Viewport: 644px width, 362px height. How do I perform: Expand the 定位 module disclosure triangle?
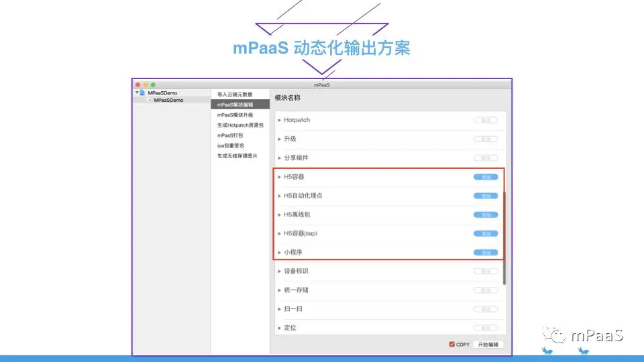[x=279, y=328]
